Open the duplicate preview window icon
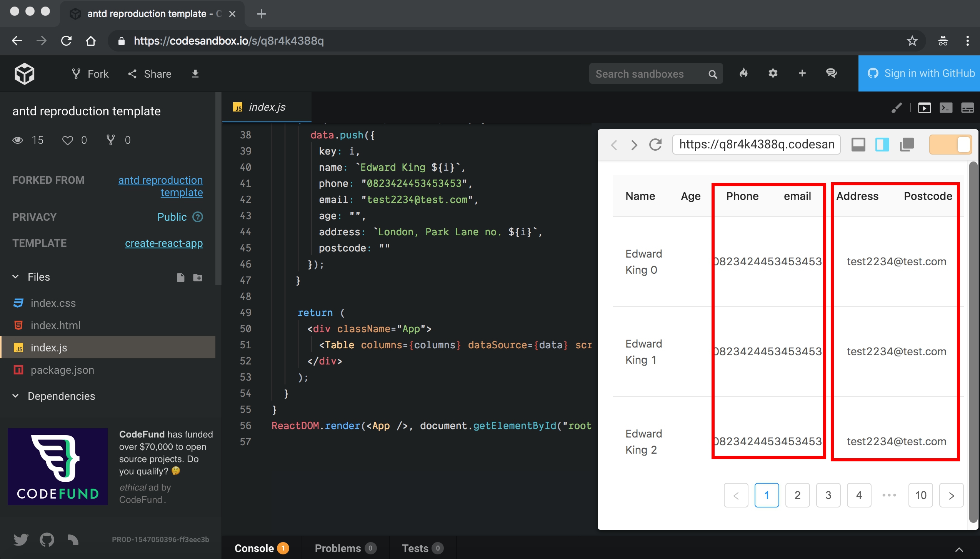 [x=907, y=145]
